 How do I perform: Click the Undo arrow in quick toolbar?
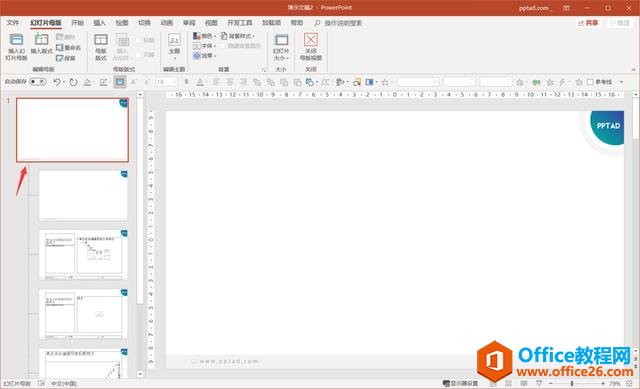tap(57, 82)
